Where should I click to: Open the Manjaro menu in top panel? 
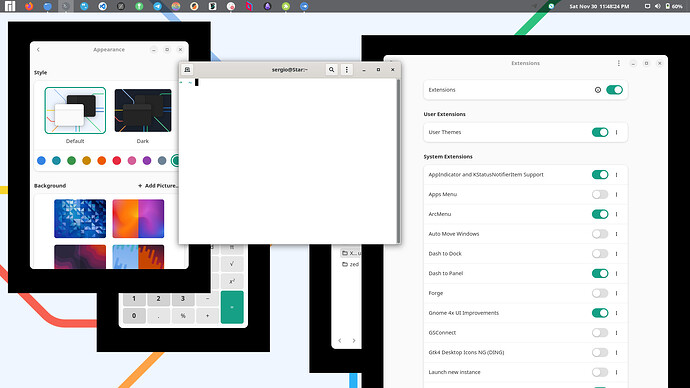point(10,6)
